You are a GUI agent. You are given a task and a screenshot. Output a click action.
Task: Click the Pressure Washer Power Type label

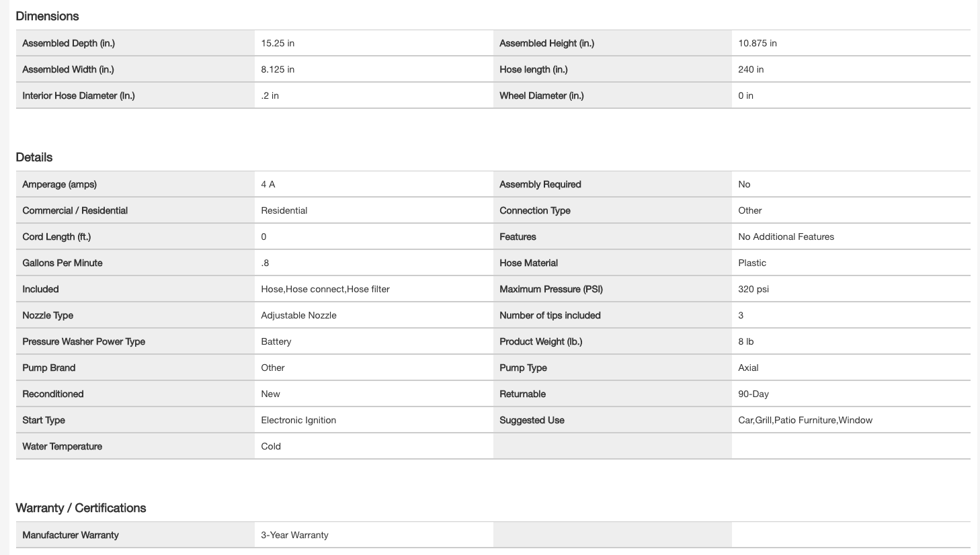click(x=83, y=341)
